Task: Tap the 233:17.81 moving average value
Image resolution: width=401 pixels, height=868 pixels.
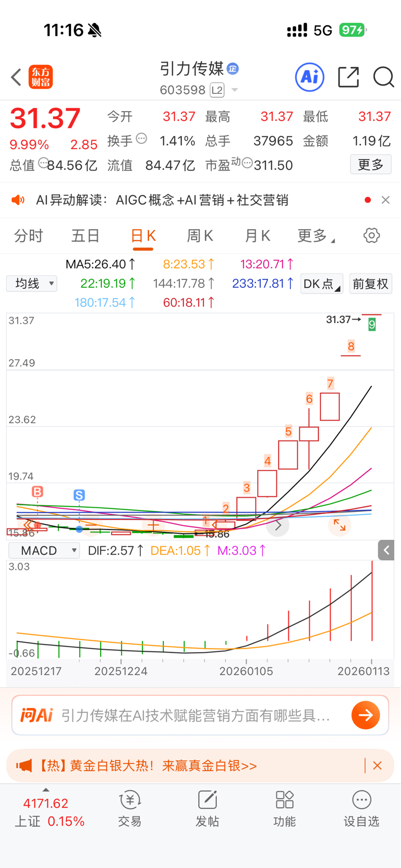Action: (263, 284)
